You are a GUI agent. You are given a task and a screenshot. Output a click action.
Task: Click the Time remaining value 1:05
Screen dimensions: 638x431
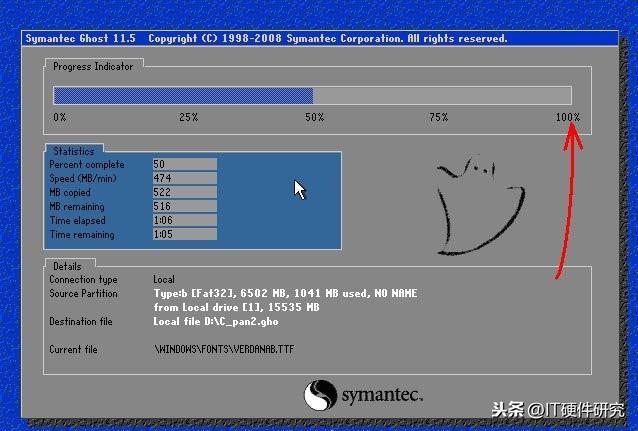pos(185,234)
